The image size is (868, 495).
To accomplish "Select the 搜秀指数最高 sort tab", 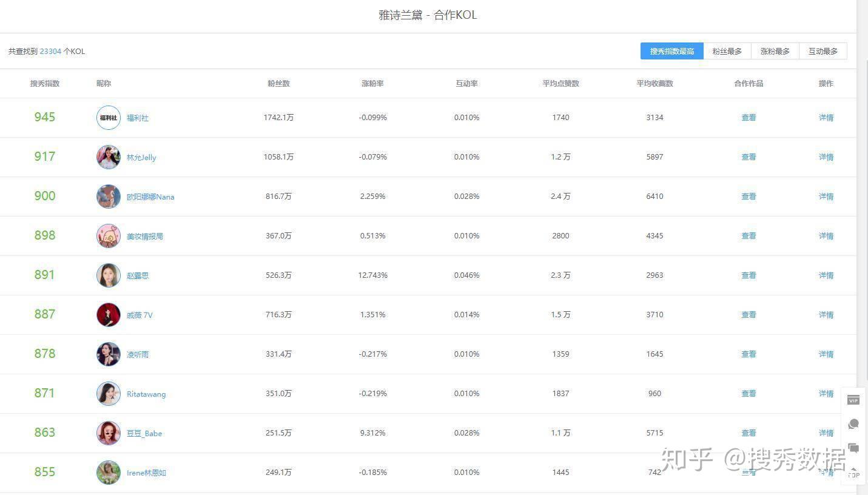I will click(672, 52).
